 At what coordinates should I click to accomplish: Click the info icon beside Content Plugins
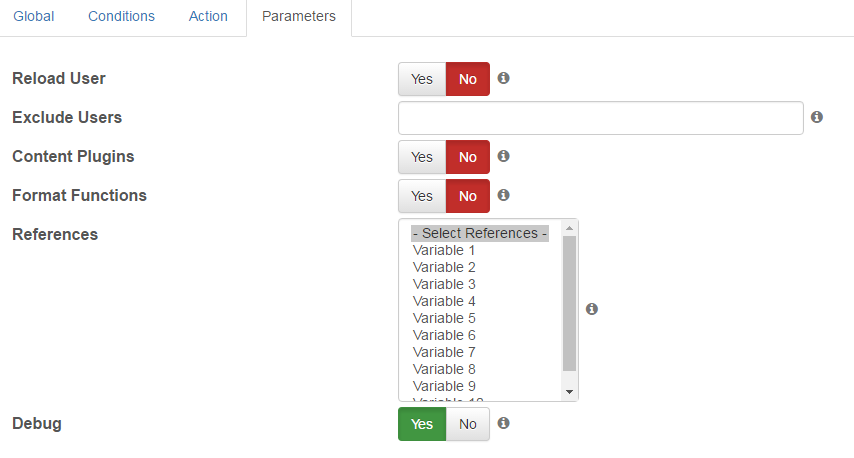click(x=504, y=156)
